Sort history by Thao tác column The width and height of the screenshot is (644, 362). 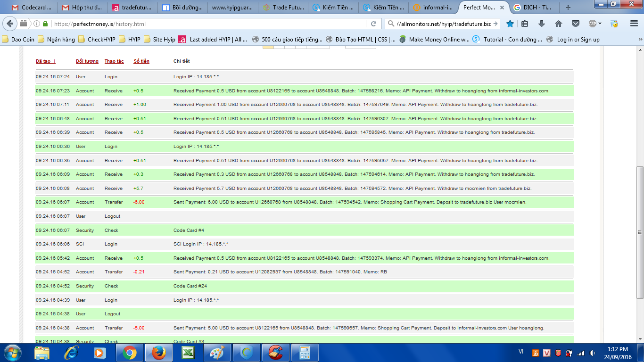[114, 61]
